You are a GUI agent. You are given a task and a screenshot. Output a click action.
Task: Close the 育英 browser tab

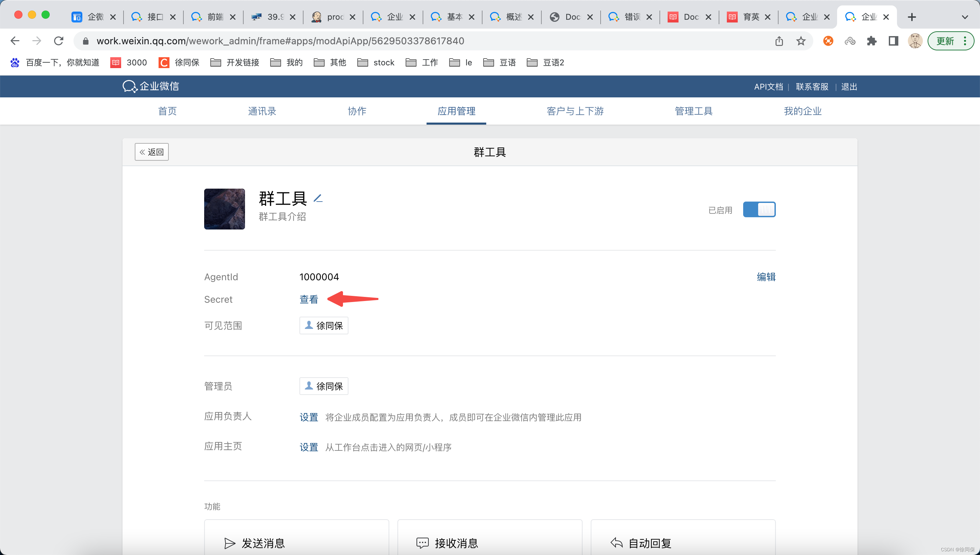point(767,17)
